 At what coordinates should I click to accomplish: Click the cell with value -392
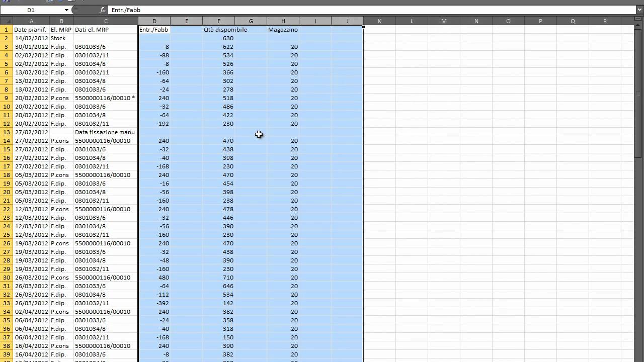154,303
